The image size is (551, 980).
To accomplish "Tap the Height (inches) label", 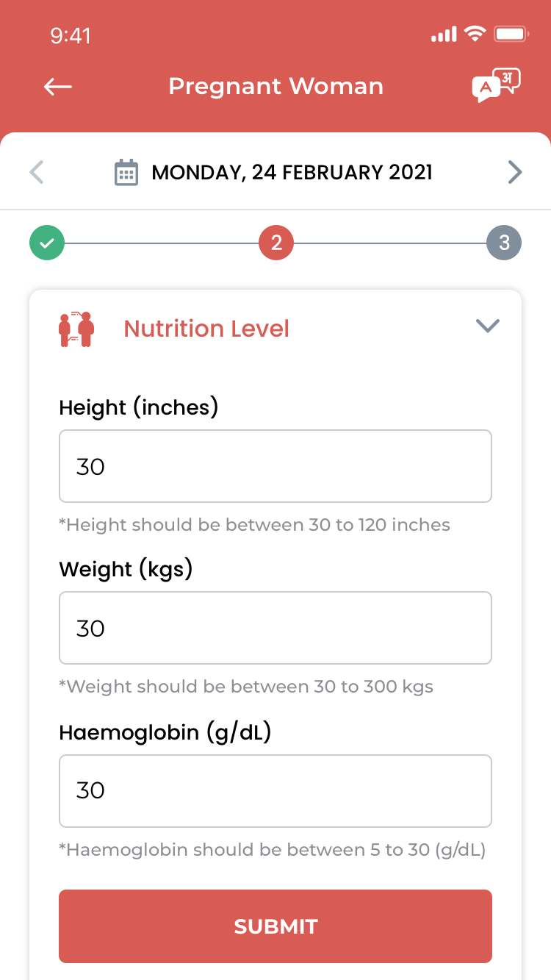I will coord(139,407).
